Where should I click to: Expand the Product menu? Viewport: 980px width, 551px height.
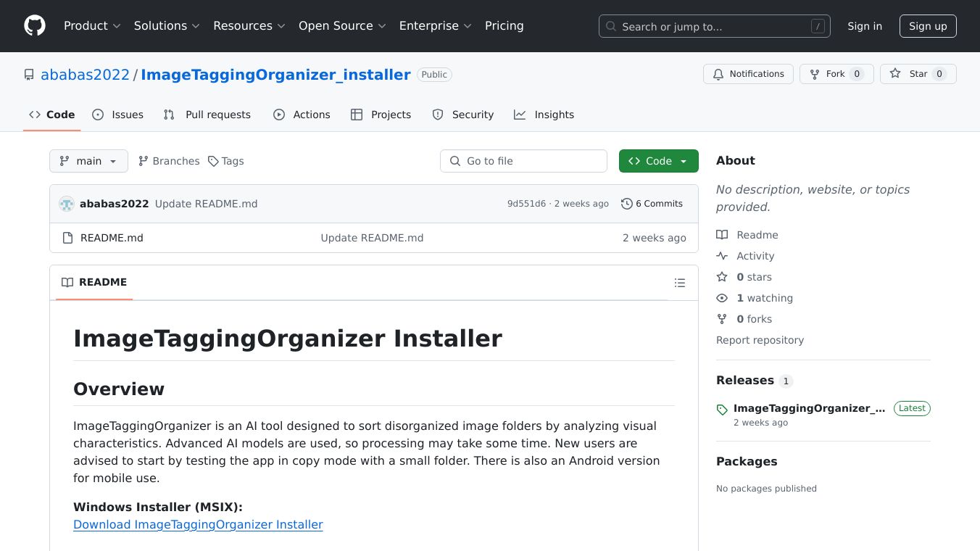coord(92,26)
